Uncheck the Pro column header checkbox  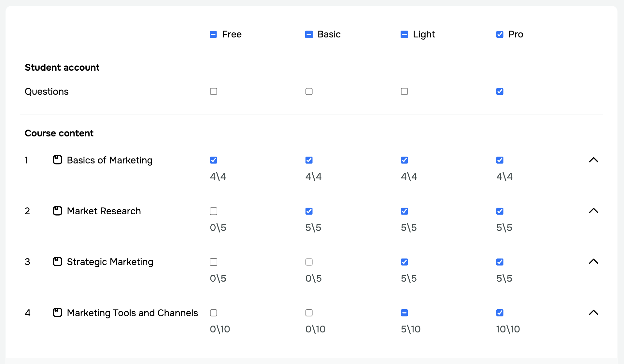click(500, 34)
